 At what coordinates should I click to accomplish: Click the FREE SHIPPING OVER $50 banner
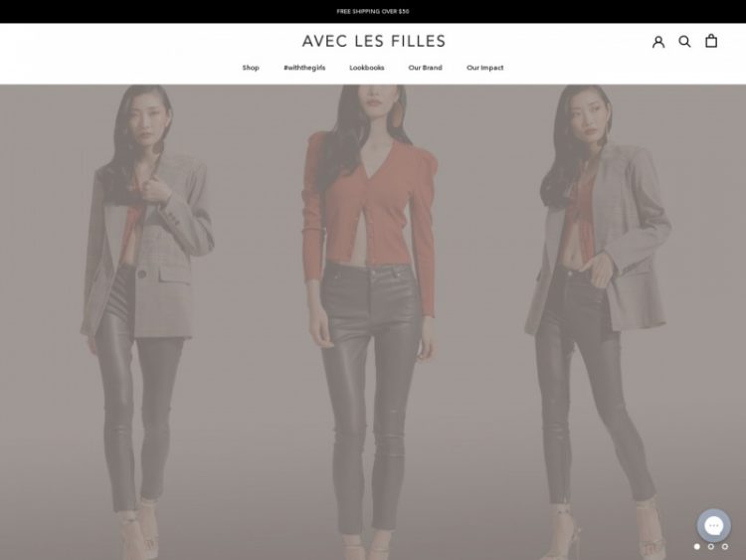point(373,11)
